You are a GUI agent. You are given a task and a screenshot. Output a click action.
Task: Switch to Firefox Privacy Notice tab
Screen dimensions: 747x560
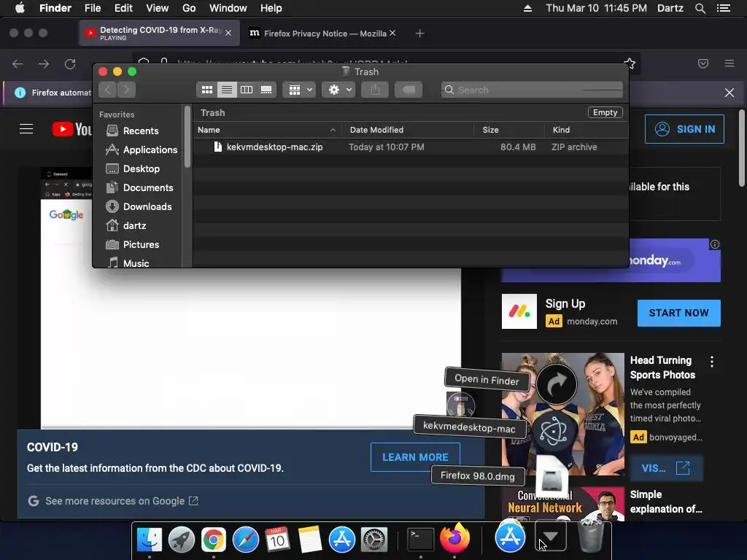pos(322,34)
